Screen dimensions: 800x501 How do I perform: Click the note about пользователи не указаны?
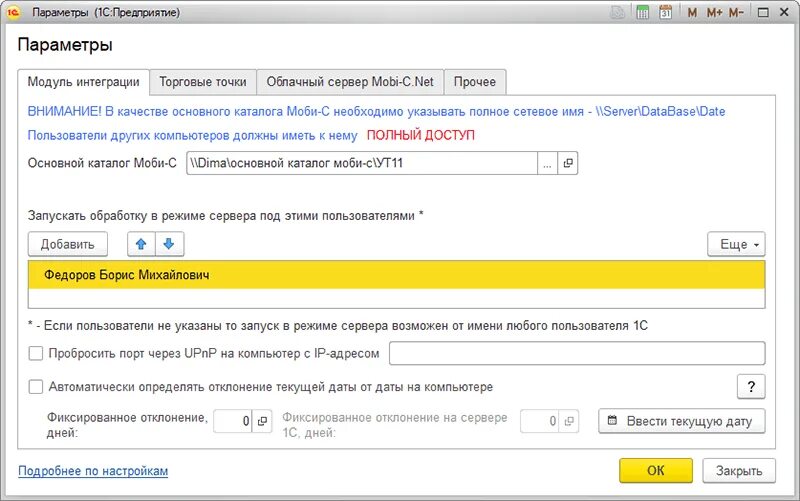338,325
